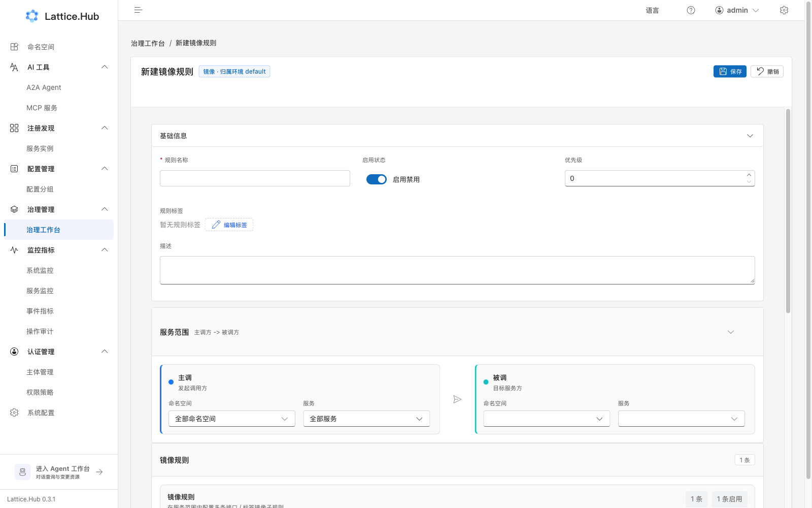This screenshot has width=812, height=508.
Task: Click the Lattice.Hub 0.3.1 version text
Action: pyautogui.click(x=31, y=499)
